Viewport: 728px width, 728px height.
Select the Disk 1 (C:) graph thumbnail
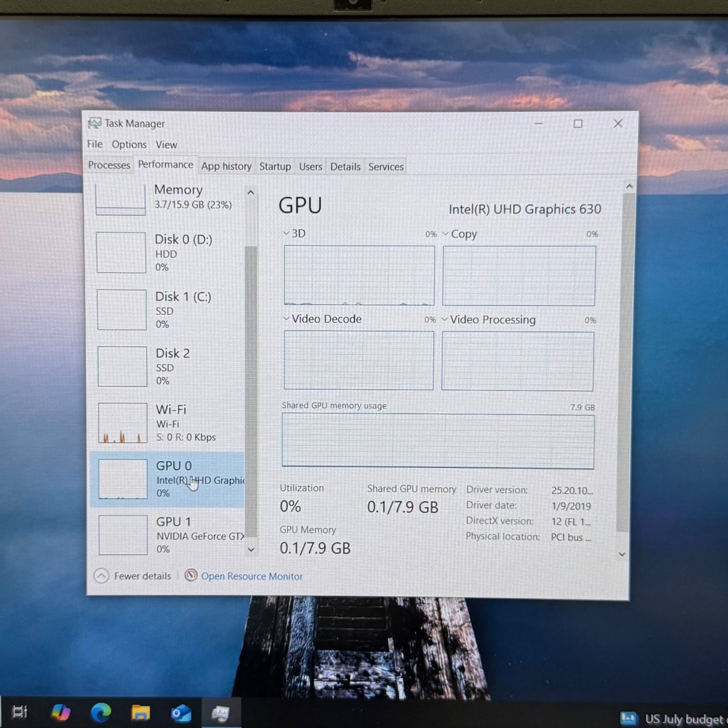[x=122, y=310]
